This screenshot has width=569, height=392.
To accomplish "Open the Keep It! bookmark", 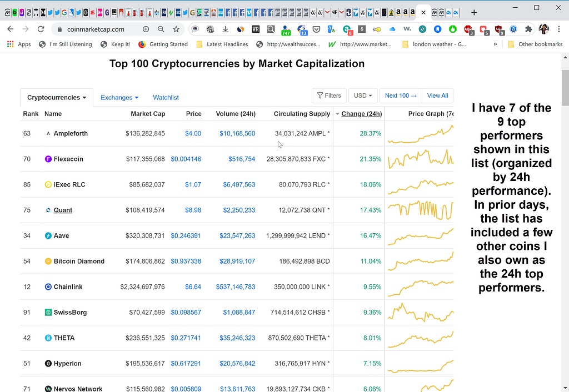I will (116, 44).
